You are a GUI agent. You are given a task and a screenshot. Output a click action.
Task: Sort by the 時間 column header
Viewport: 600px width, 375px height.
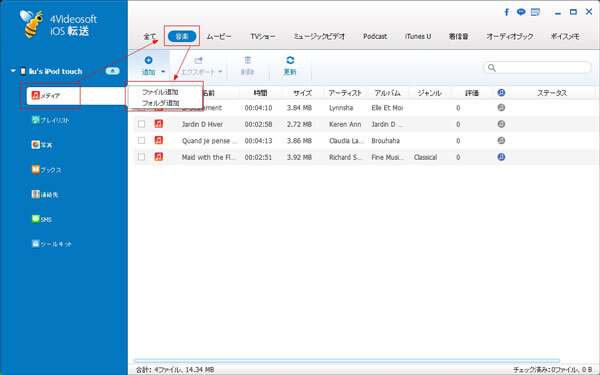261,93
